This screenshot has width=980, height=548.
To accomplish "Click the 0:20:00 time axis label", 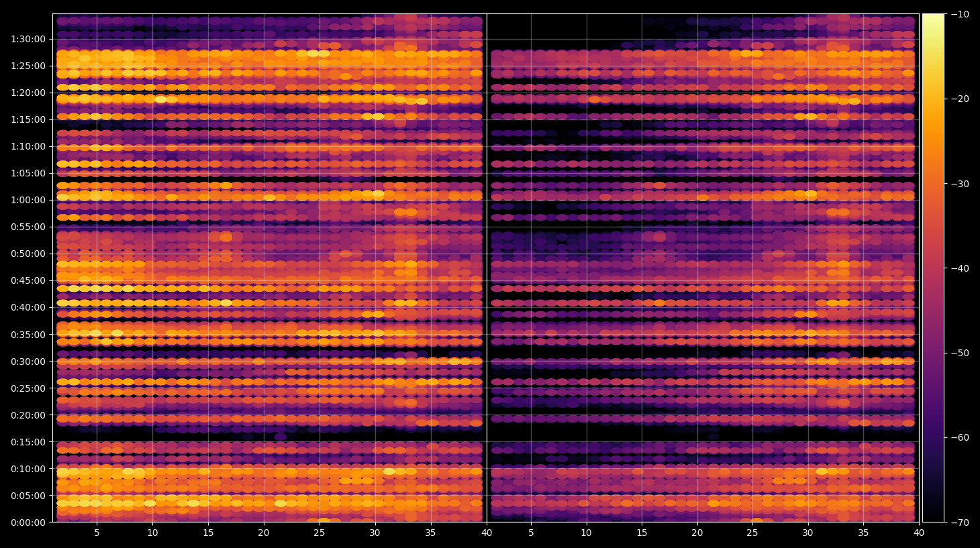I will point(28,415).
